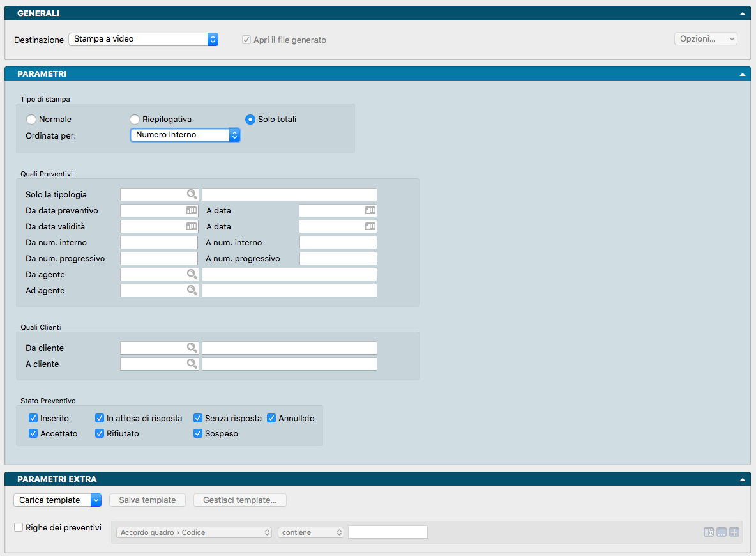The image size is (756, 556).
Task: Uncheck the Annullato status checkbox
Action: point(272,419)
